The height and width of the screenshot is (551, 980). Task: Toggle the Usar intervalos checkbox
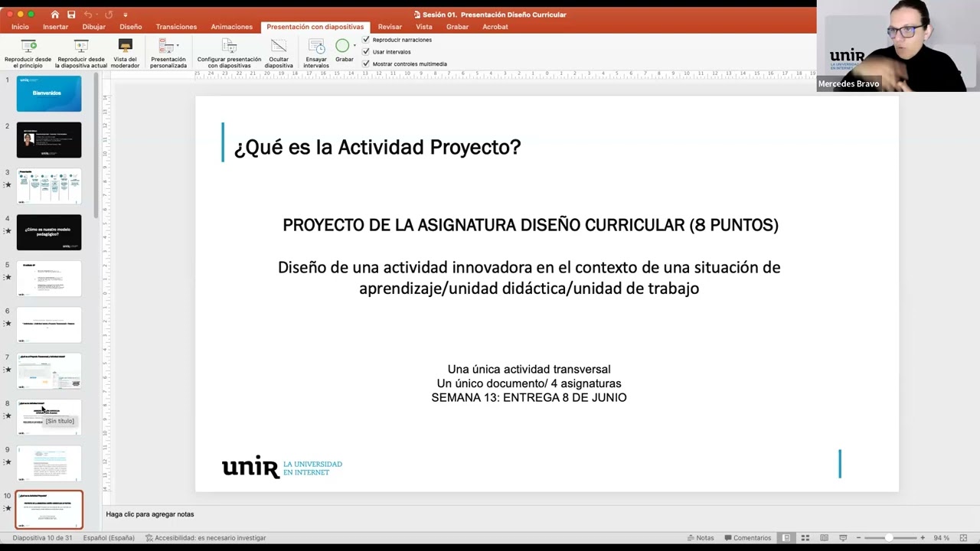tap(366, 51)
